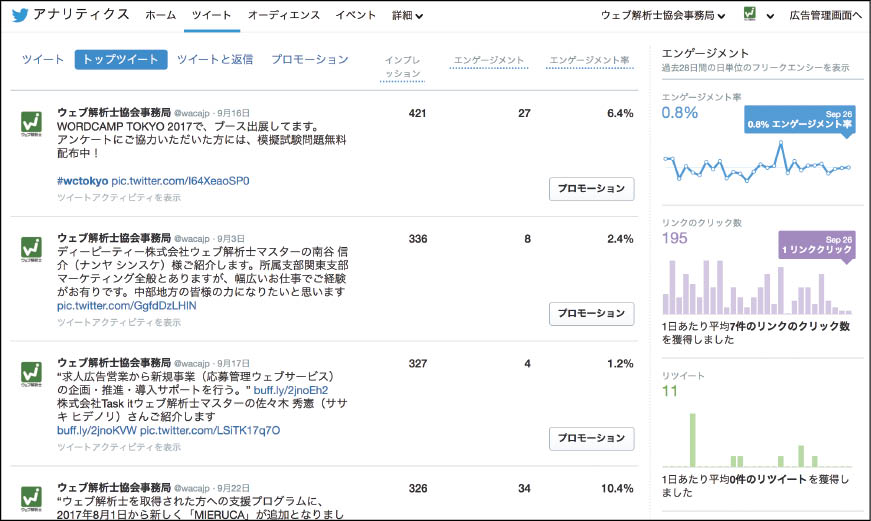Click the link clicks bar chart
The width and height of the screenshot is (871, 521).
pyautogui.click(x=757, y=287)
